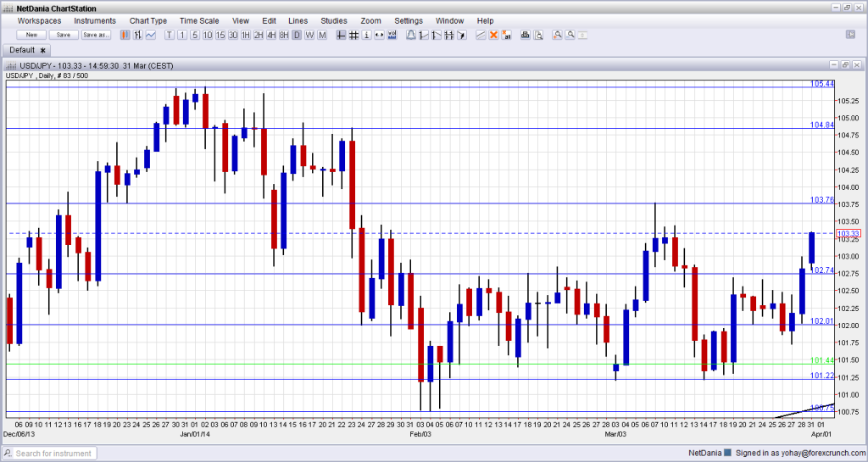868x462 pixels.
Task: Open the Studies menu
Action: (334, 21)
